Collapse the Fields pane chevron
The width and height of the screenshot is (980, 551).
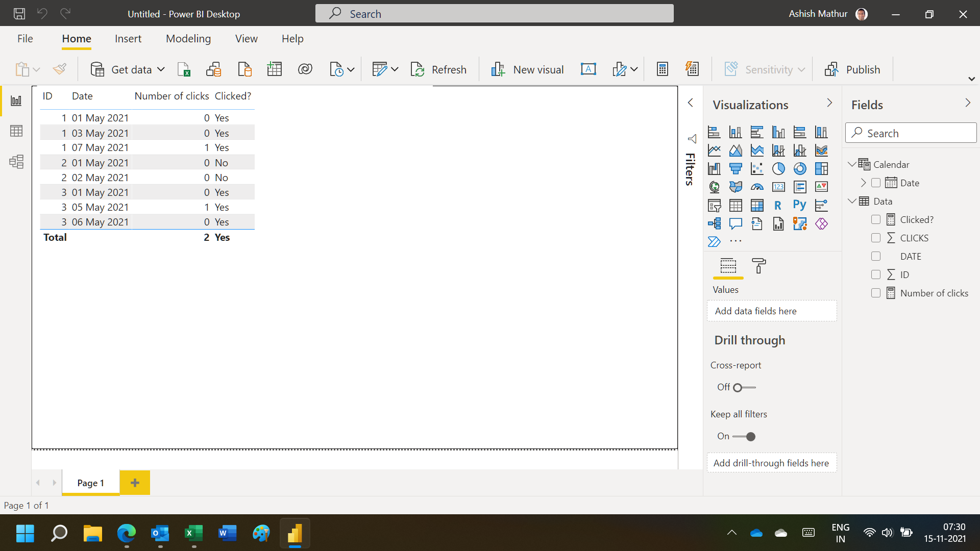pyautogui.click(x=968, y=103)
